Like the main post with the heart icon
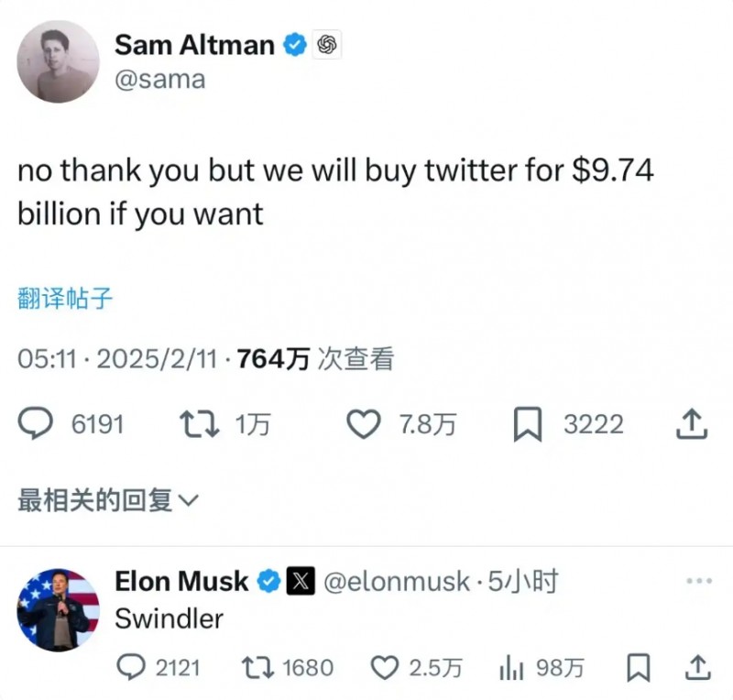733x700 pixels. (x=366, y=424)
